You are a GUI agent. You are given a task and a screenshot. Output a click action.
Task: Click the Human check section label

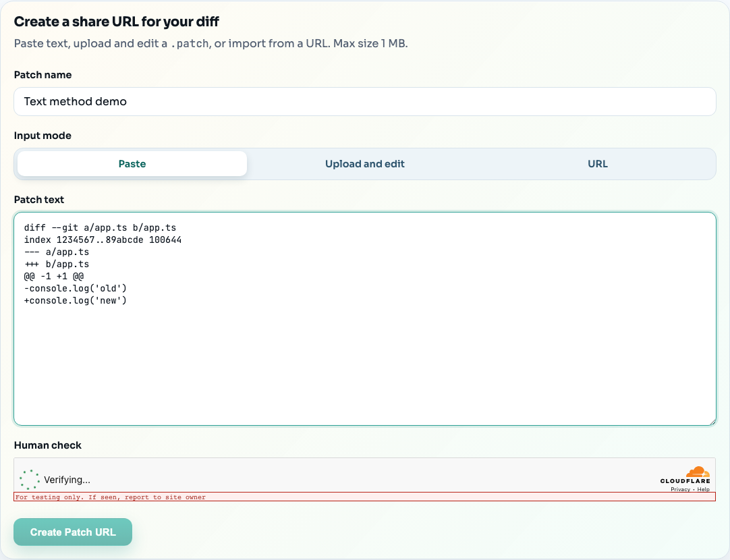tap(47, 445)
